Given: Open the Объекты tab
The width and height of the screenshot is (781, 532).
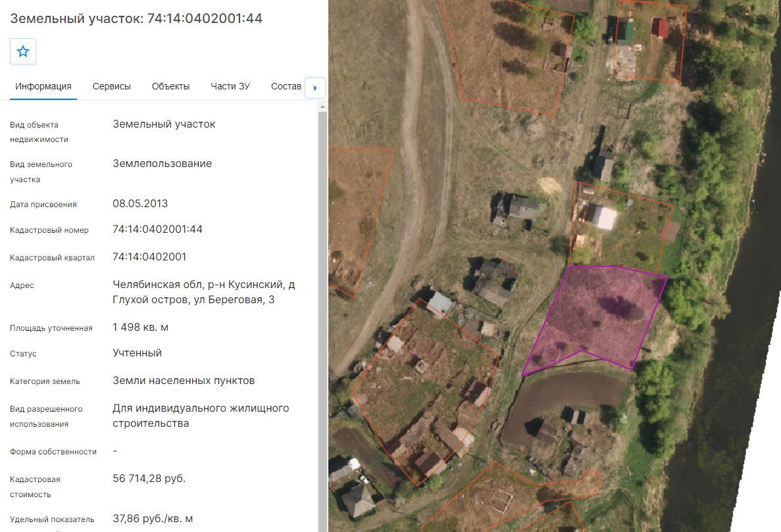Looking at the screenshot, I should [x=171, y=86].
